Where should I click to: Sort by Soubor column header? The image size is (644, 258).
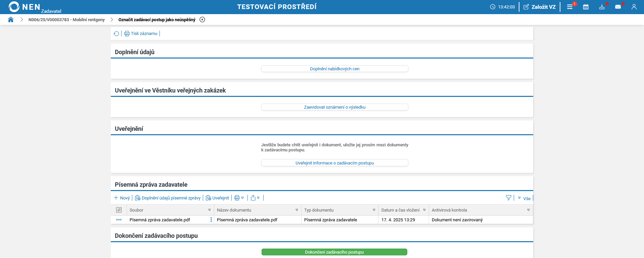136,210
